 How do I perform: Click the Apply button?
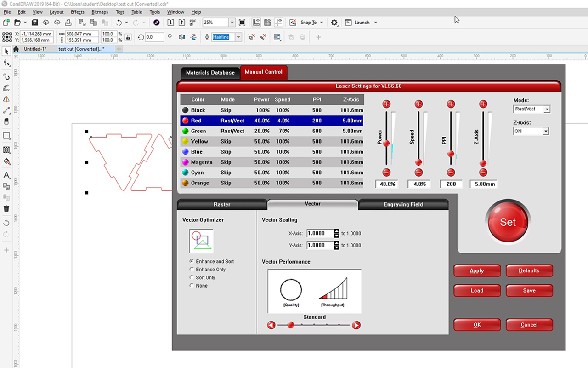pyautogui.click(x=477, y=270)
